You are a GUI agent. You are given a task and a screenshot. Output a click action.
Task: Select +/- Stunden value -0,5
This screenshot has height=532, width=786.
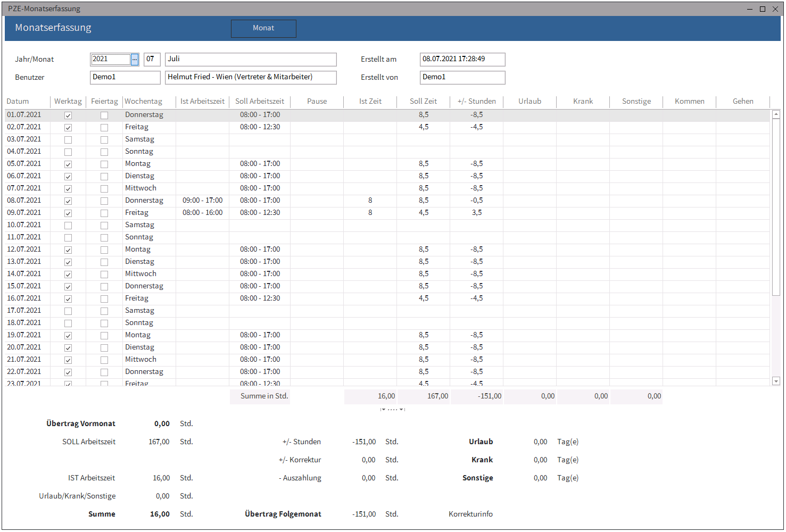click(477, 201)
